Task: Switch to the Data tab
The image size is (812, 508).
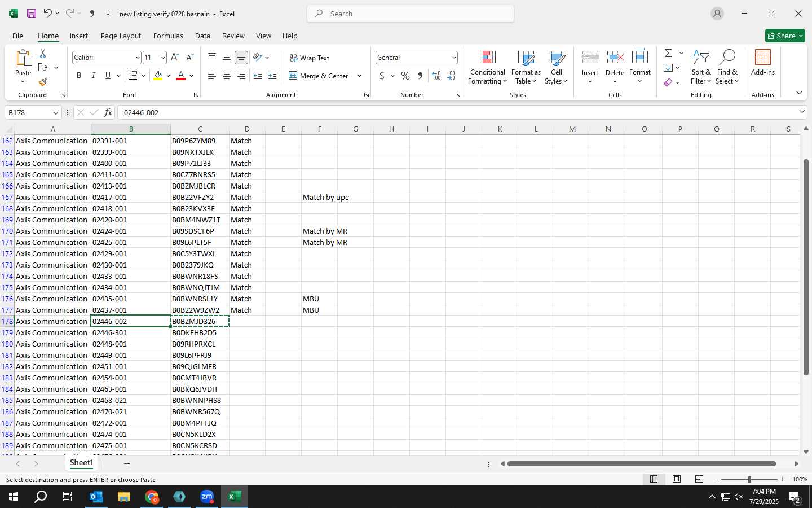Action: tap(202, 36)
